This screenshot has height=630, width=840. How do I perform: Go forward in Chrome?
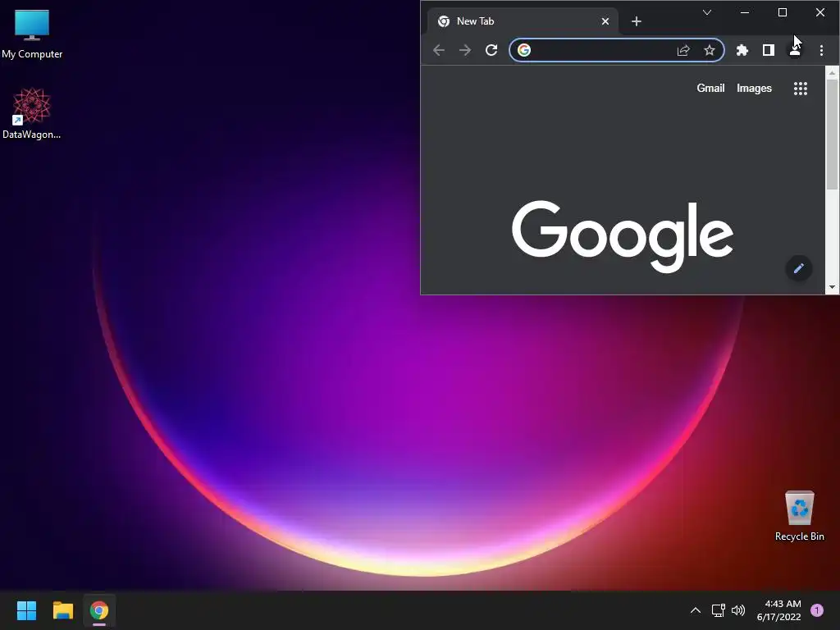(465, 50)
